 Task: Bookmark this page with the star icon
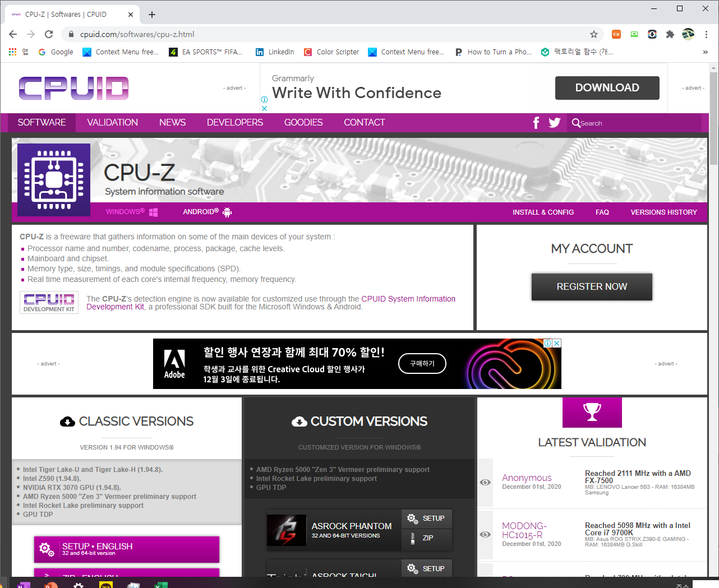pos(594,34)
